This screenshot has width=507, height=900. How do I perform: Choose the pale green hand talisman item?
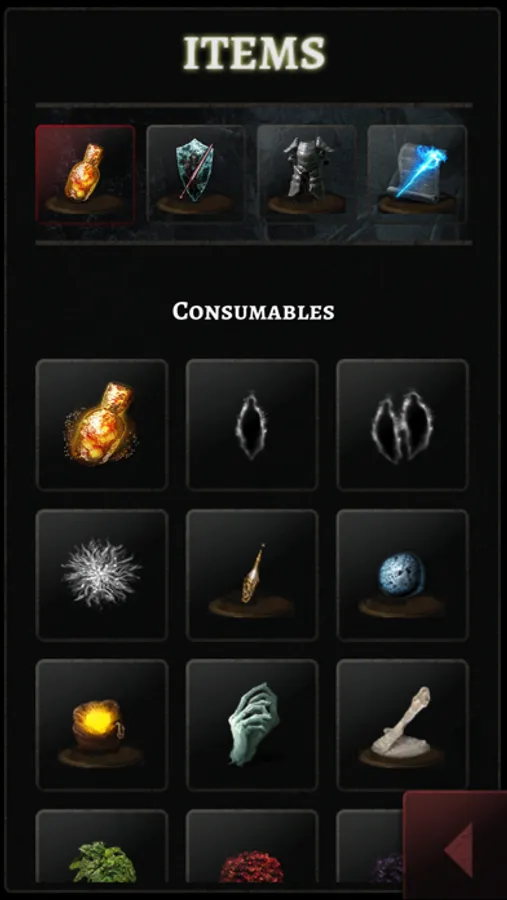(x=252, y=725)
